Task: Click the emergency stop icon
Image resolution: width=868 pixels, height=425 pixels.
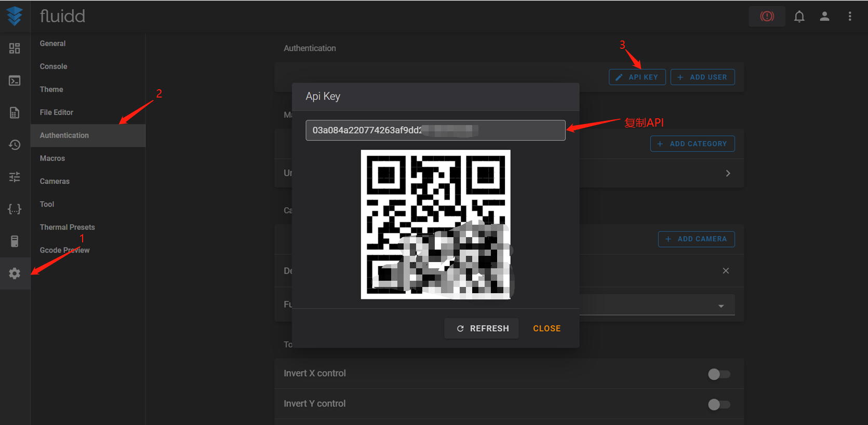Action: point(767,17)
